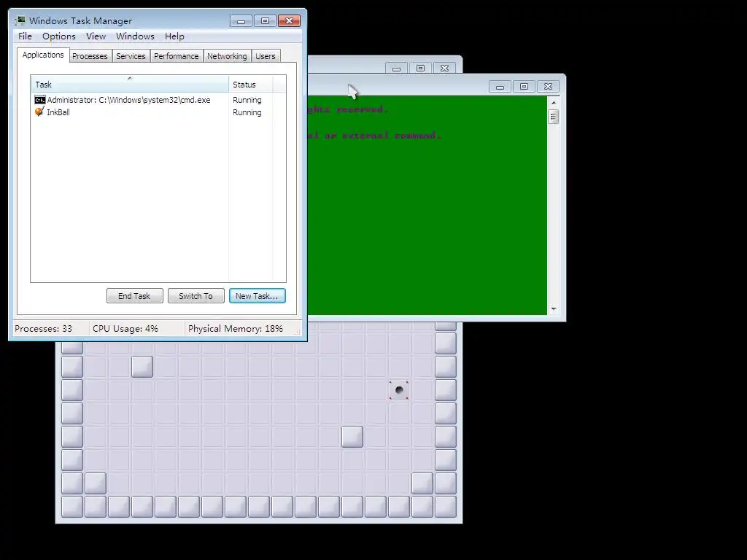
Task: Close the InkBall window behind
Action: pos(444,69)
